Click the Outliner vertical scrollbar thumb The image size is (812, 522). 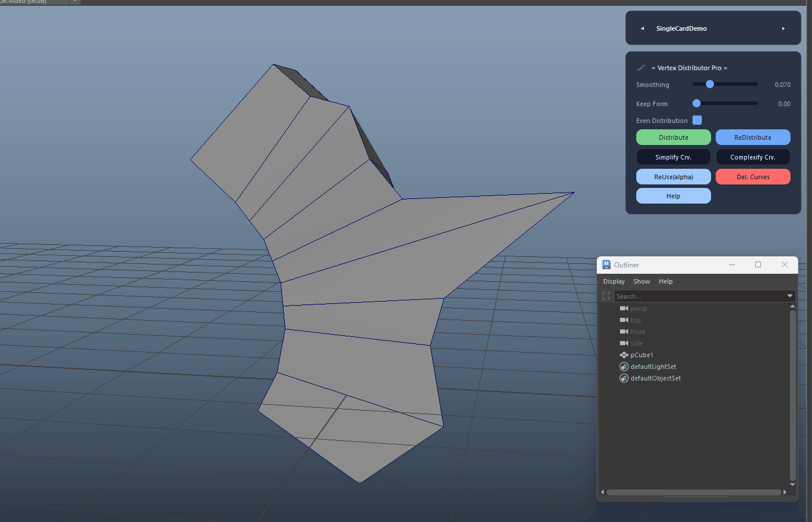(x=792, y=395)
